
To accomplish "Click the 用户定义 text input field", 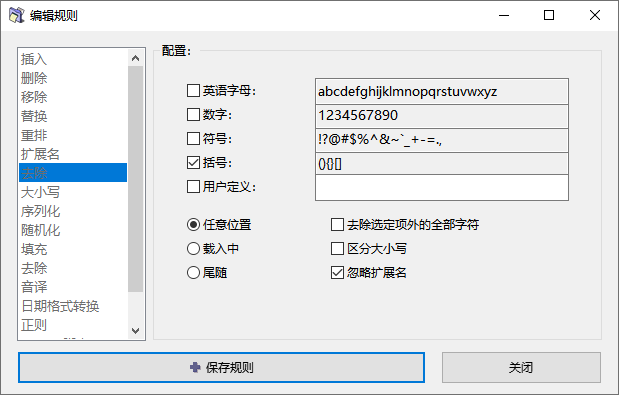I will point(442,188).
